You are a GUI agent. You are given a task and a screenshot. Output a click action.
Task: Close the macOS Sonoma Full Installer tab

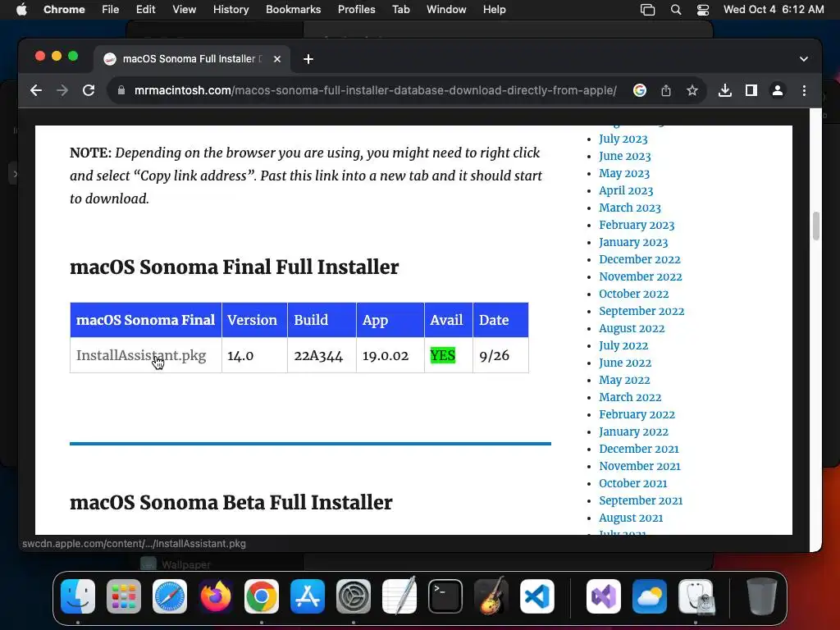tap(277, 59)
